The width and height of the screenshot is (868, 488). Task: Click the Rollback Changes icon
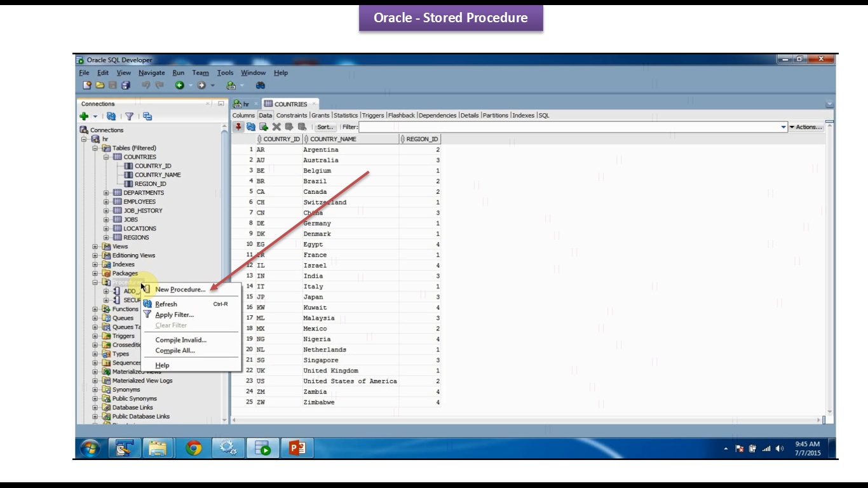302,127
